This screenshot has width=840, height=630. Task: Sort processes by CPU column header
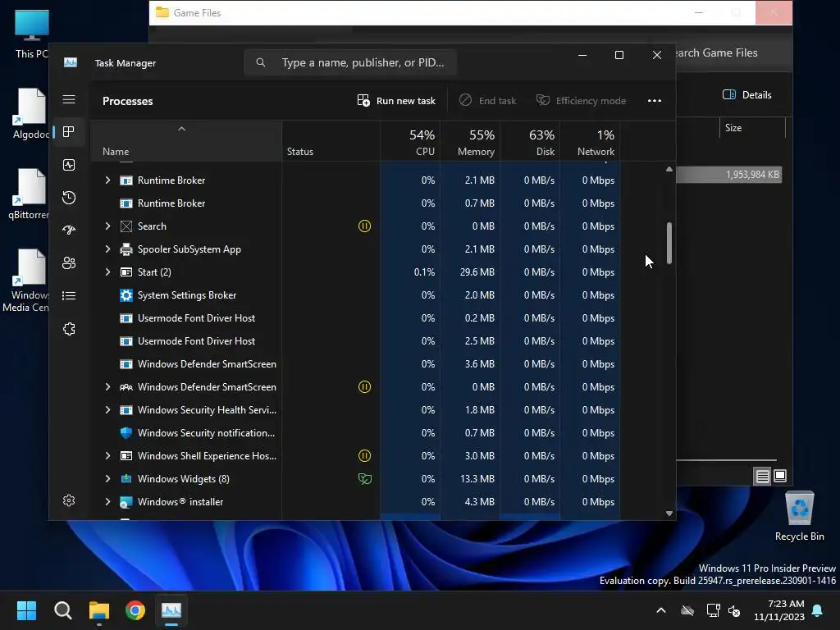[410, 141]
